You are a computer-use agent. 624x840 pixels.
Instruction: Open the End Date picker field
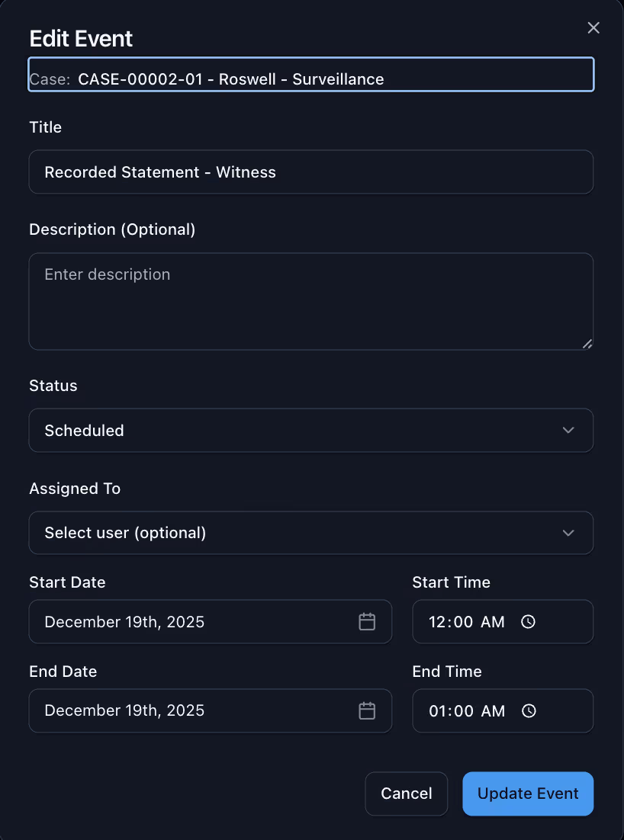click(198, 711)
